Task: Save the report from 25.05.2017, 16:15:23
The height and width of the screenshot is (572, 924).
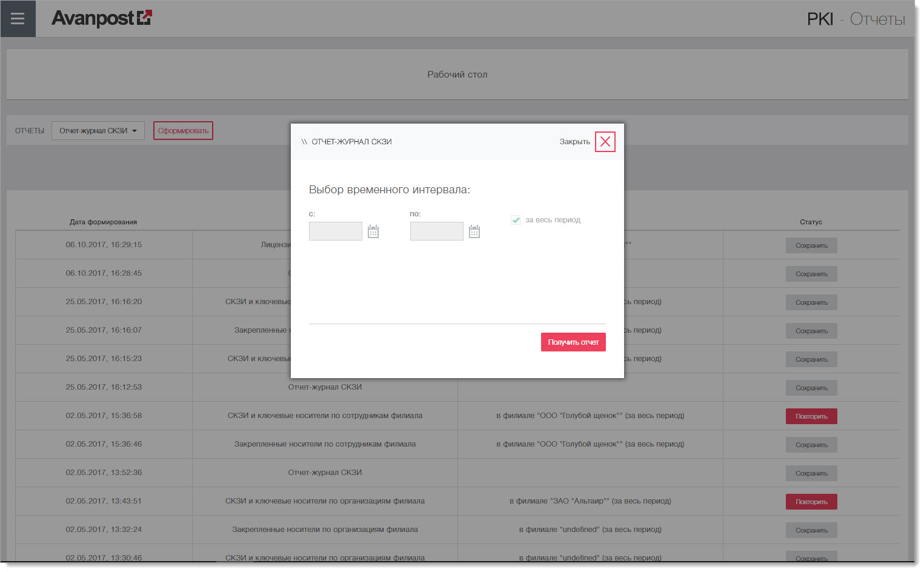Action: pyautogui.click(x=811, y=359)
